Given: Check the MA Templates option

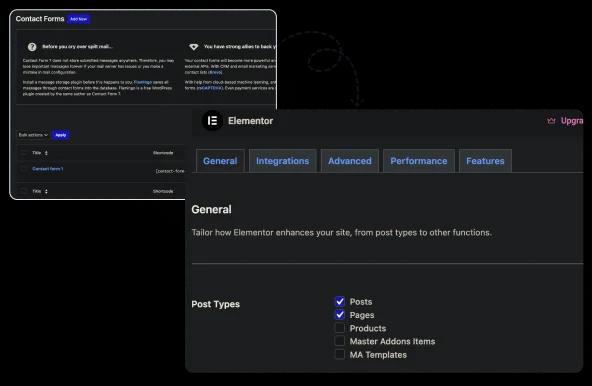Looking at the screenshot, I should coord(340,354).
